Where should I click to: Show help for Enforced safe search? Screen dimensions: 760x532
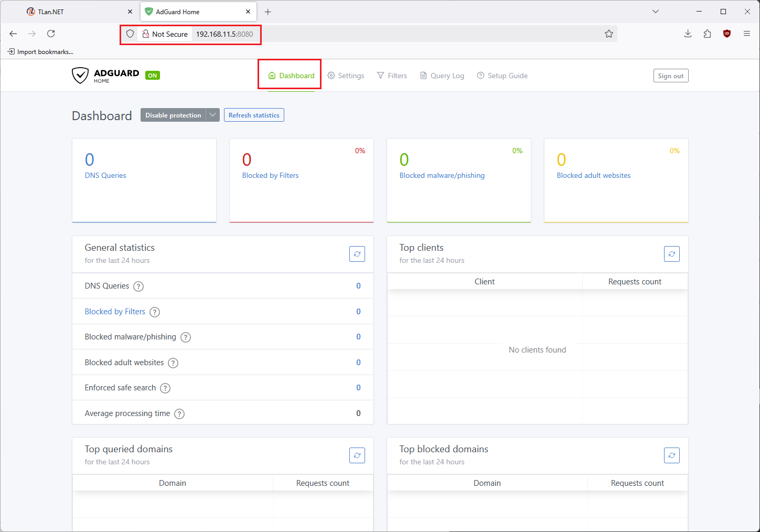[165, 388]
